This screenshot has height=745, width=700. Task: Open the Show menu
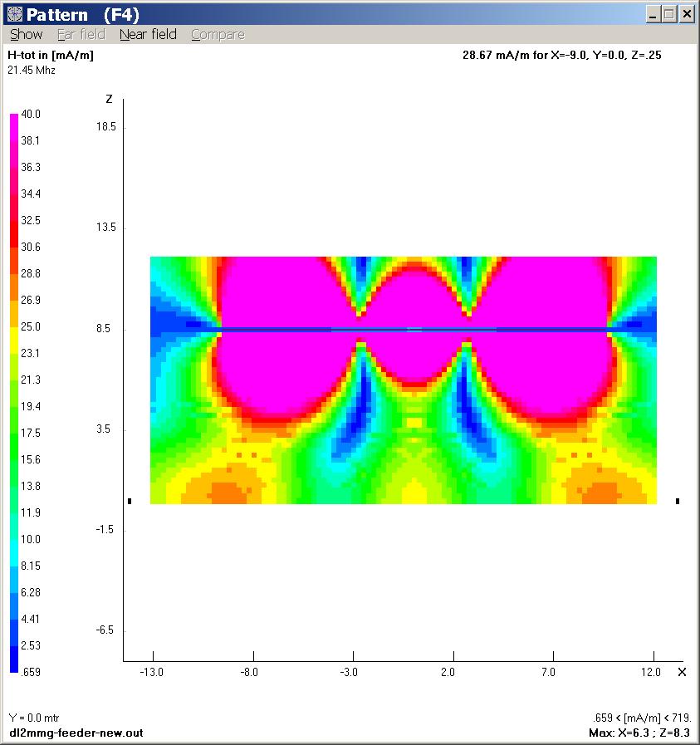pos(26,35)
